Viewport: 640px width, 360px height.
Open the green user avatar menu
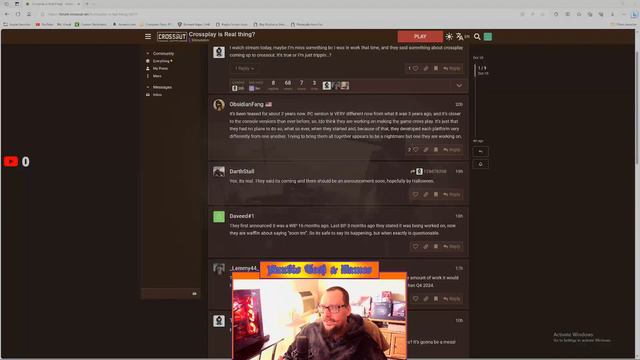pos(487,37)
